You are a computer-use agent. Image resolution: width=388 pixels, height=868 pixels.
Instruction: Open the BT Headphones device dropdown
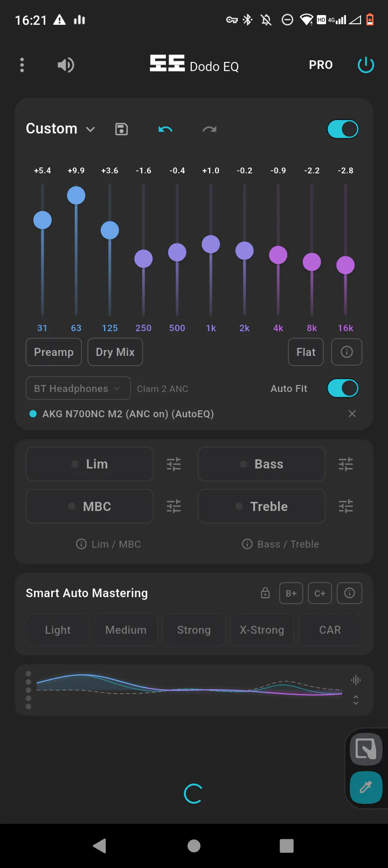78,389
